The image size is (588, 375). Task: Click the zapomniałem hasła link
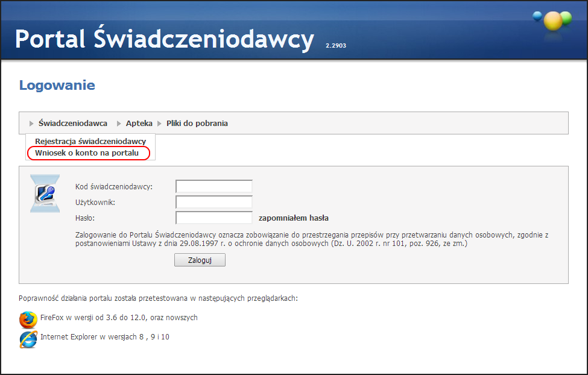click(x=294, y=218)
